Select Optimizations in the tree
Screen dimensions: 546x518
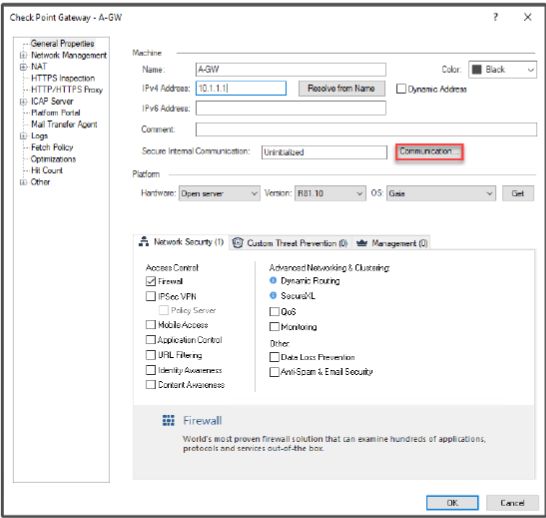[x=53, y=159]
